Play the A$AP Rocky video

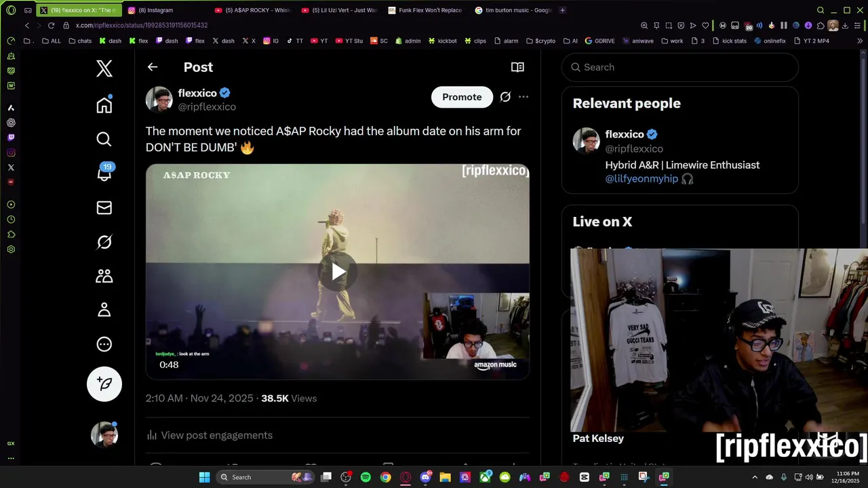[338, 272]
